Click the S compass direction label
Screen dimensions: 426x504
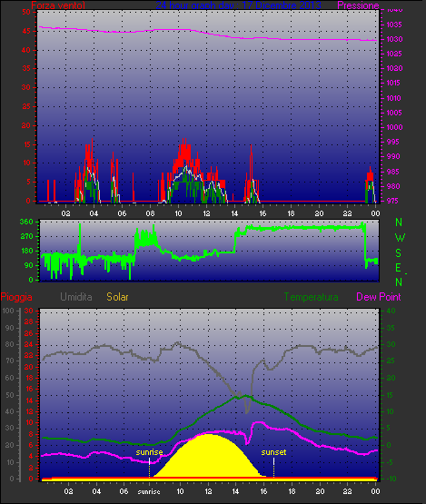tap(399, 253)
